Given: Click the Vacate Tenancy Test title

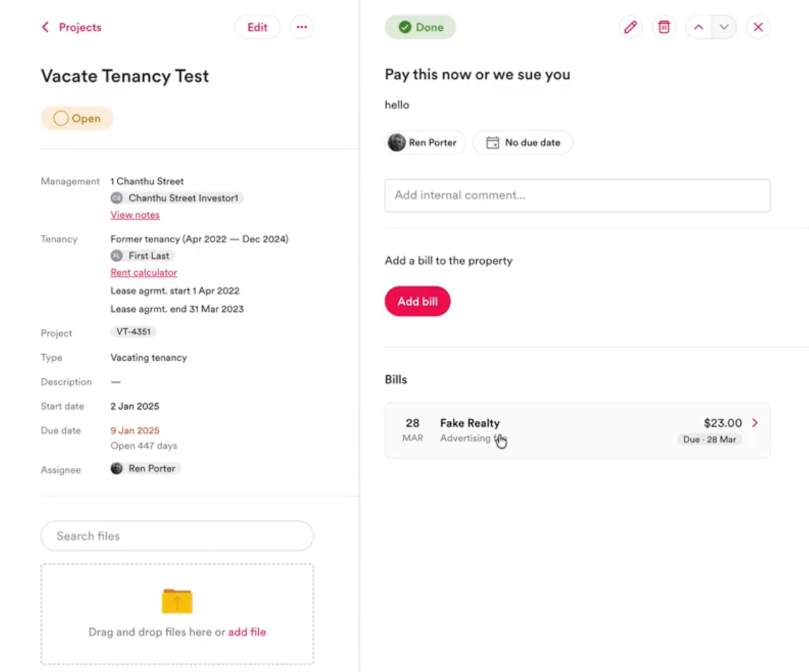Looking at the screenshot, I should 125,76.
